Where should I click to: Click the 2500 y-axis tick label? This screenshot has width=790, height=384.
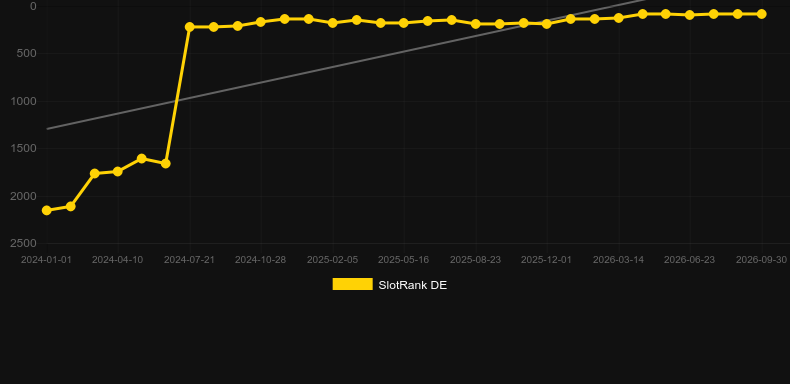(x=23, y=243)
